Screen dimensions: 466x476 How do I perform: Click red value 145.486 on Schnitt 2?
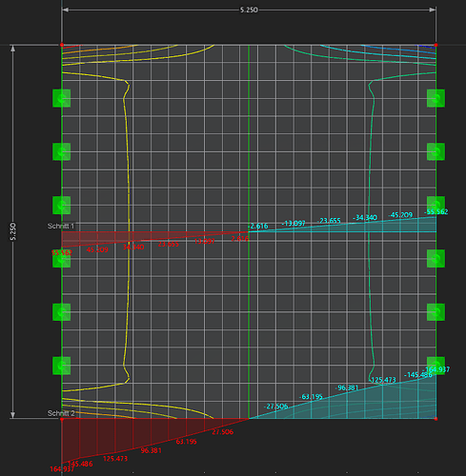coord(80,464)
